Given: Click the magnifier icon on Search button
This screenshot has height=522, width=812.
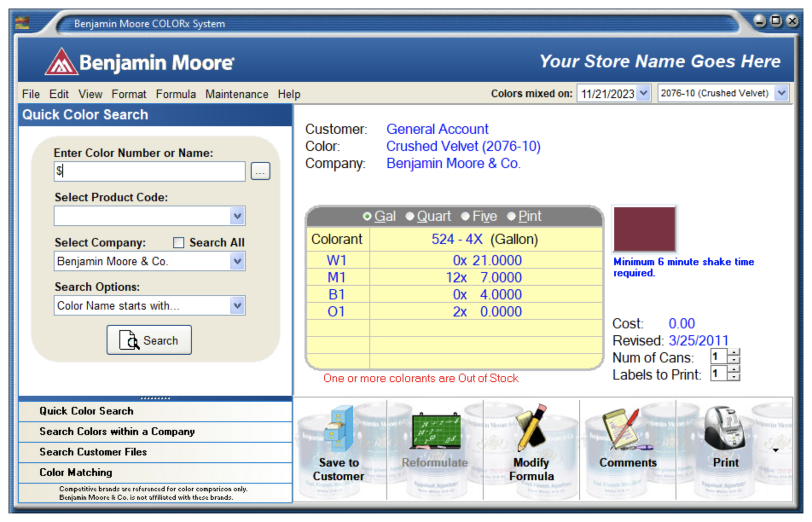Looking at the screenshot, I should 129,340.
